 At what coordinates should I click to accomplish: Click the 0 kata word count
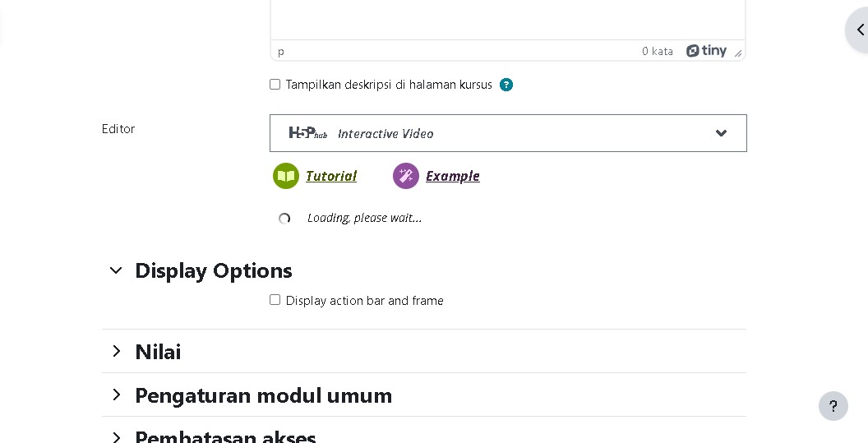pyautogui.click(x=657, y=51)
